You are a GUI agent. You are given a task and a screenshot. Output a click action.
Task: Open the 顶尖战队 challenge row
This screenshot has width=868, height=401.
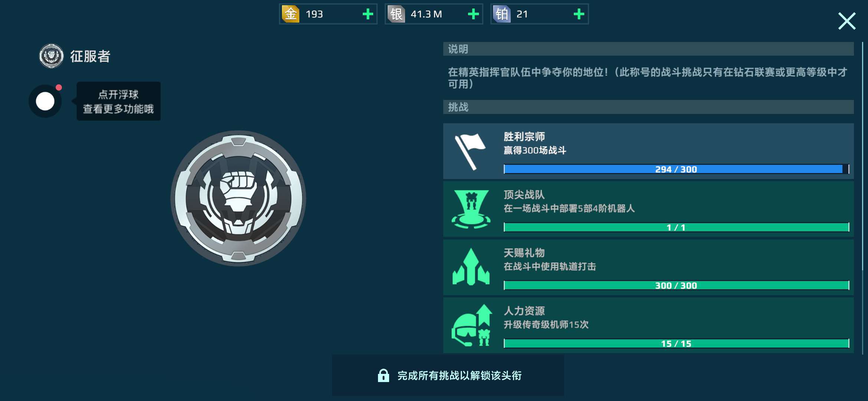[648, 209]
